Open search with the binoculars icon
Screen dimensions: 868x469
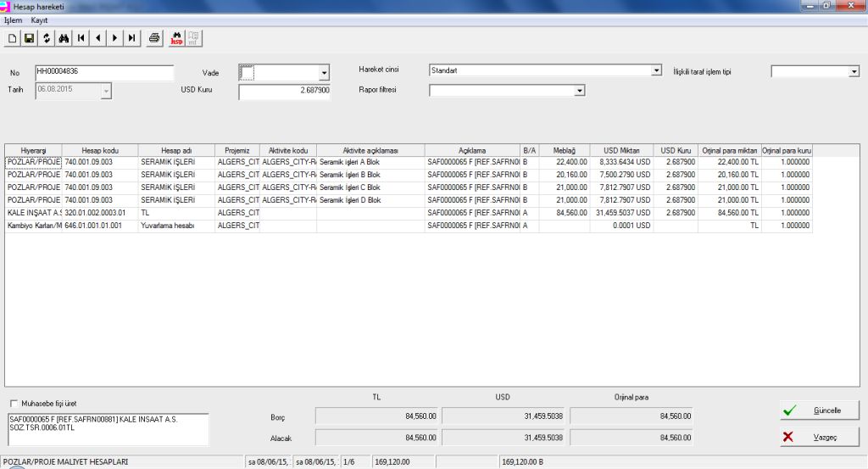click(64, 38)
